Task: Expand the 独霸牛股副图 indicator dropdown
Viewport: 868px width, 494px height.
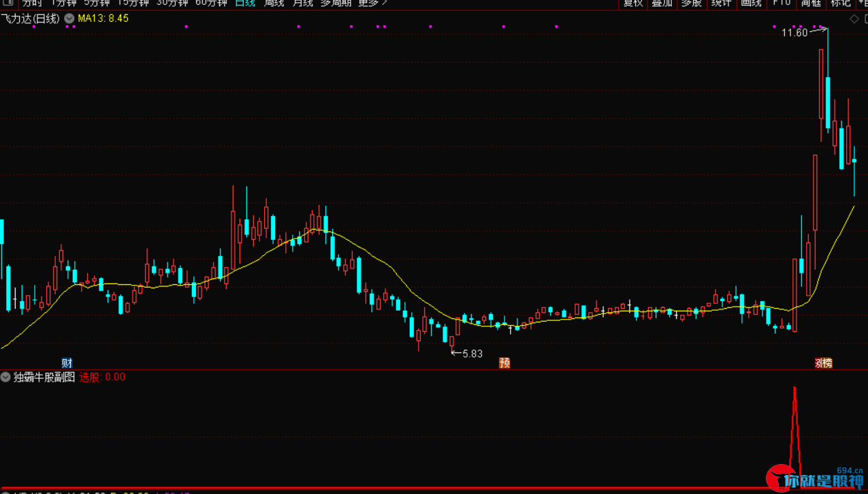Action: click(5, 377)
